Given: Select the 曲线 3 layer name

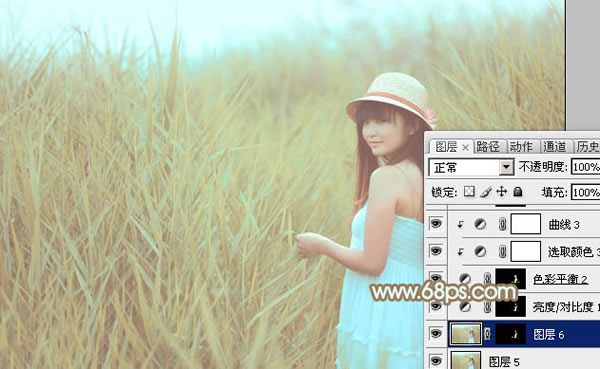Looking at the screenshot, I should click(564, 225).
